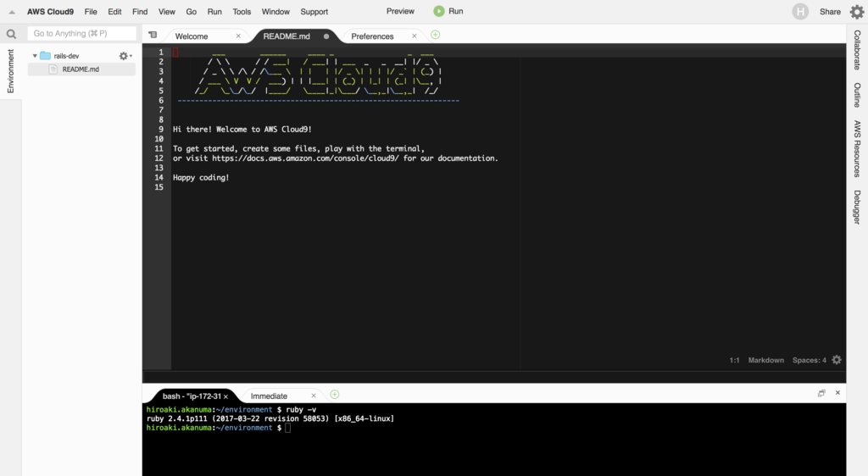Image resolution: width=868 pixels, height=476 pixels.
Task: Open the Markdown language selector
Action: click(x=765, y=360)
